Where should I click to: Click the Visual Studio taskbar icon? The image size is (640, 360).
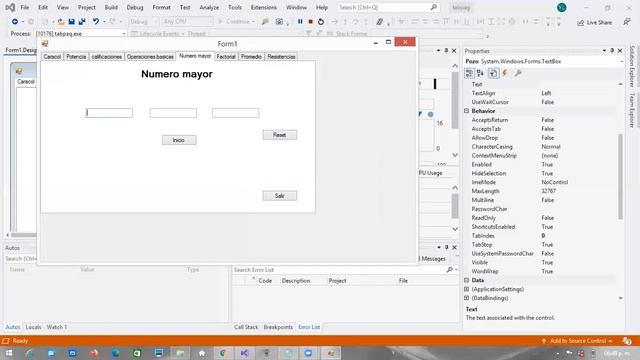tap(244, 353)
